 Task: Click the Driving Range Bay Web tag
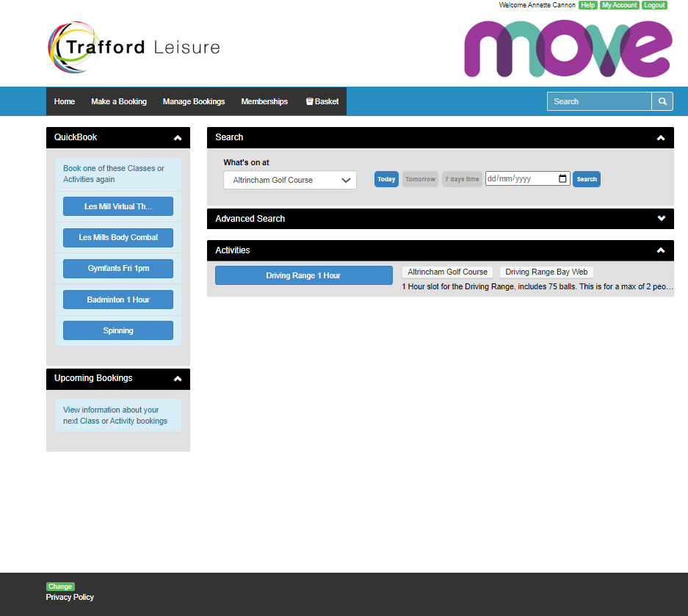tap(546, 272)
